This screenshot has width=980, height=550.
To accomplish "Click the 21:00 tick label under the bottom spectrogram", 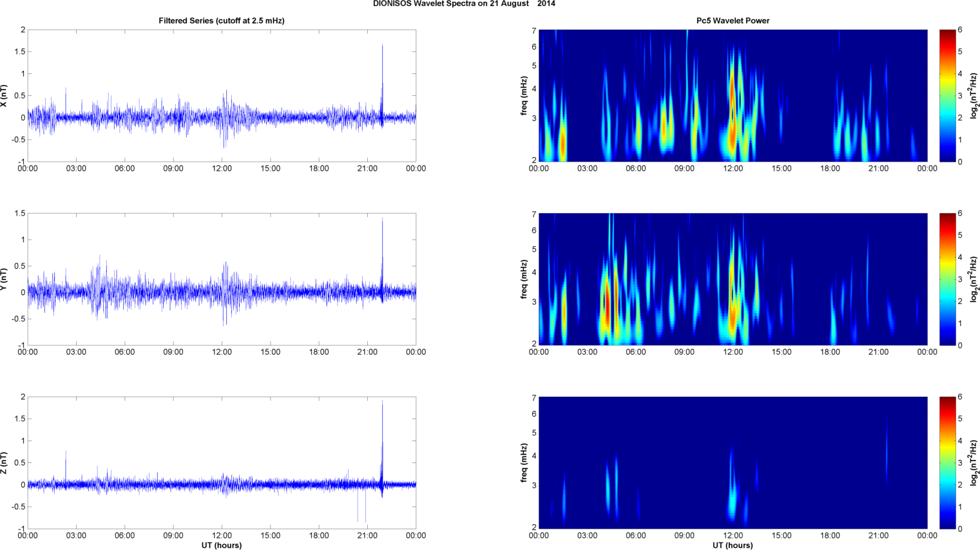I will (x=878, y=535).
